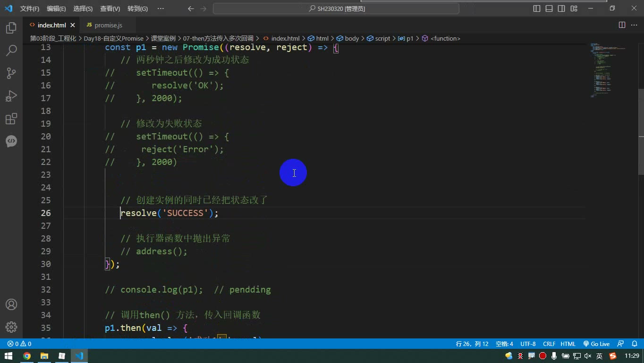
Task: Open the chat bubble code assistant panel
Action: (x=11, y=141)
